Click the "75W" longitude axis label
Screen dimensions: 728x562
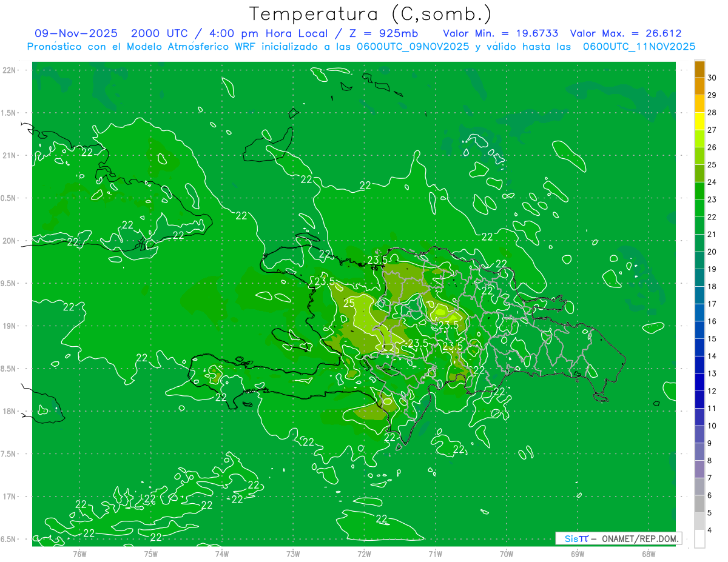151,554
